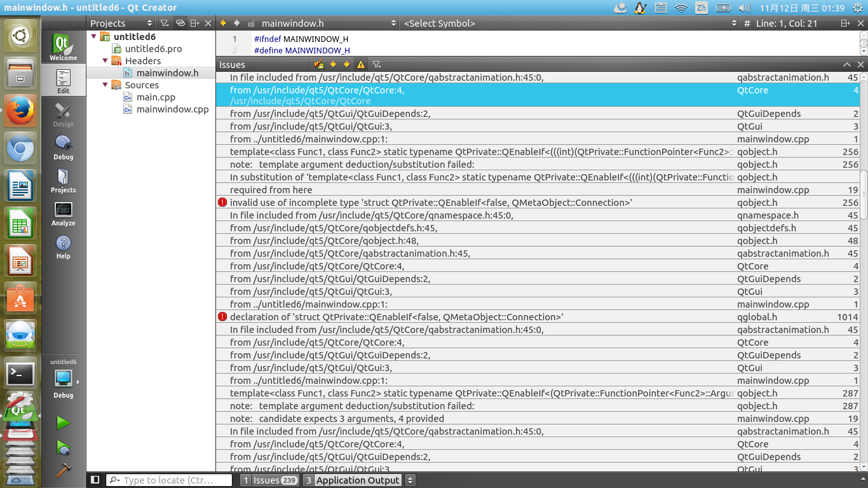Toggle show warnings in Issues

tap(361, 64)
